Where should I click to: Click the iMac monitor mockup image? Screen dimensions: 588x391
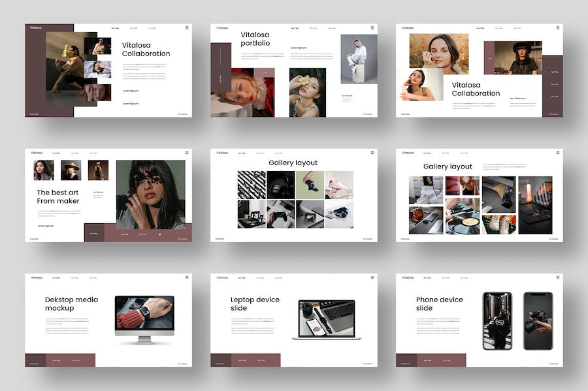pyautogui.click(x=144, y=318)
